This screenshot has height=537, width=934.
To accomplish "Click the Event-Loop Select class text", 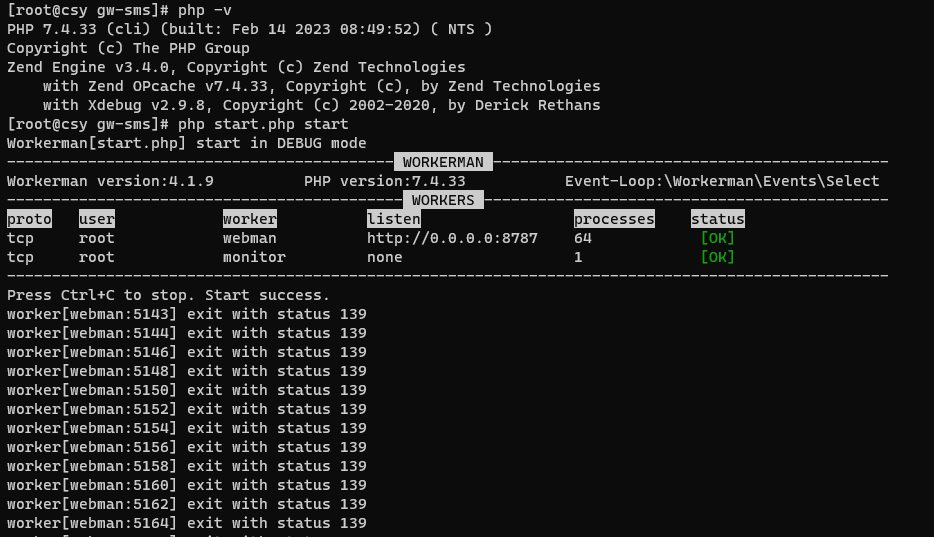I will [722, 181].
